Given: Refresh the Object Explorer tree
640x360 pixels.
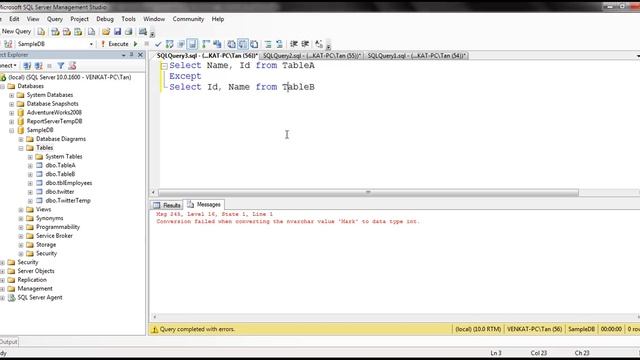Looking at the screenshot, I should [x=72, y=66].
